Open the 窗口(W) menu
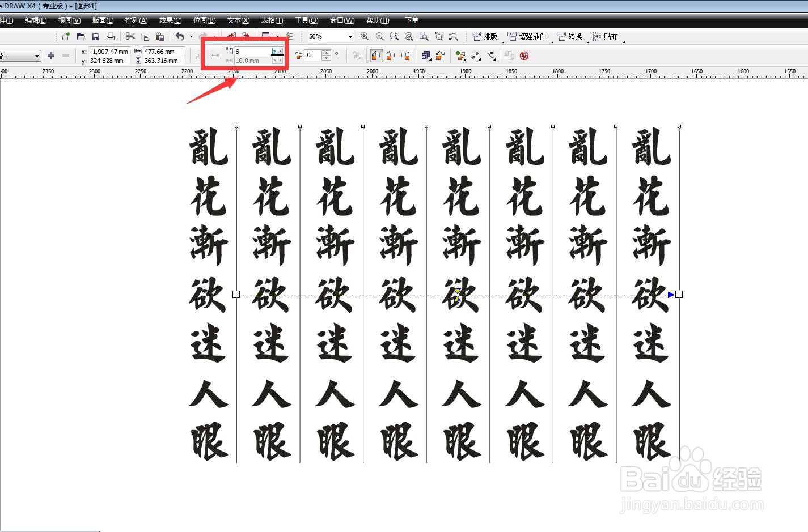 (x=342, y=20)
